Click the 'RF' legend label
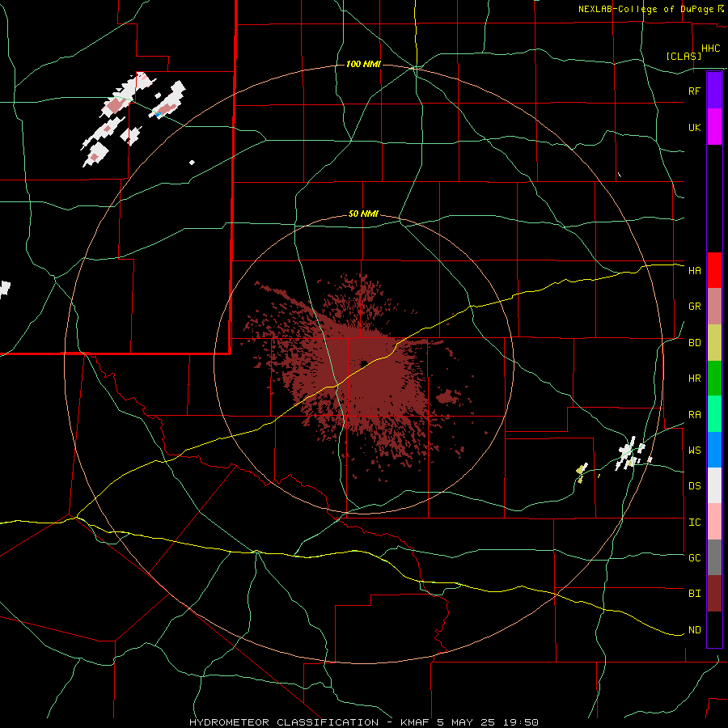This screenshot has height=728, width=728. 694,91
